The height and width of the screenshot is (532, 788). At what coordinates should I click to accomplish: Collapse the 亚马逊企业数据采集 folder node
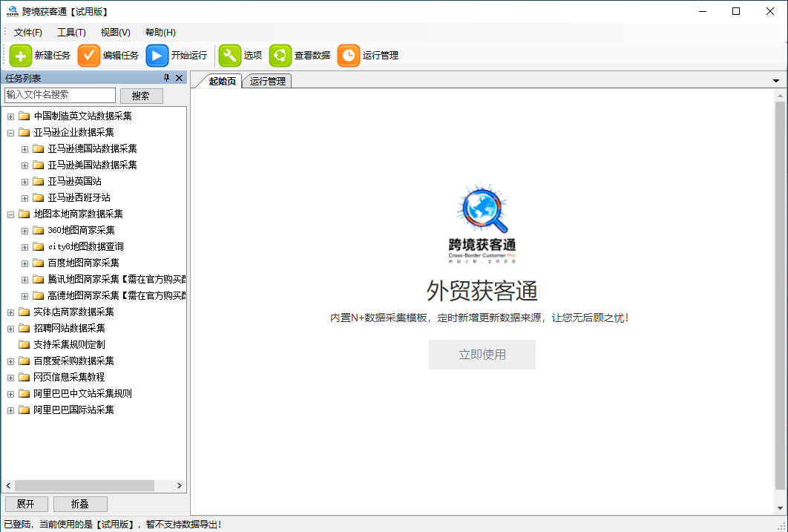10,133
